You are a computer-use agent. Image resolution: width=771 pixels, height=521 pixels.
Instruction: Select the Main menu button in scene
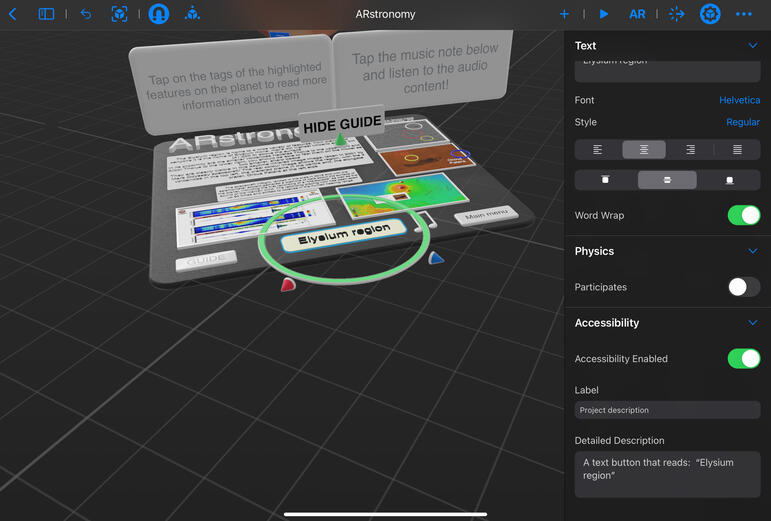click(486, 215)
